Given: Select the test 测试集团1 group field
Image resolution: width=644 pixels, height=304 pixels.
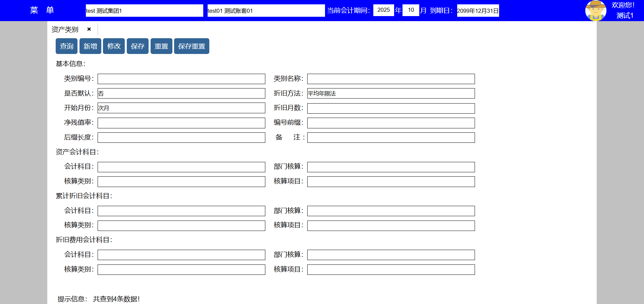Looking at the screenshot, I should 144,10.
